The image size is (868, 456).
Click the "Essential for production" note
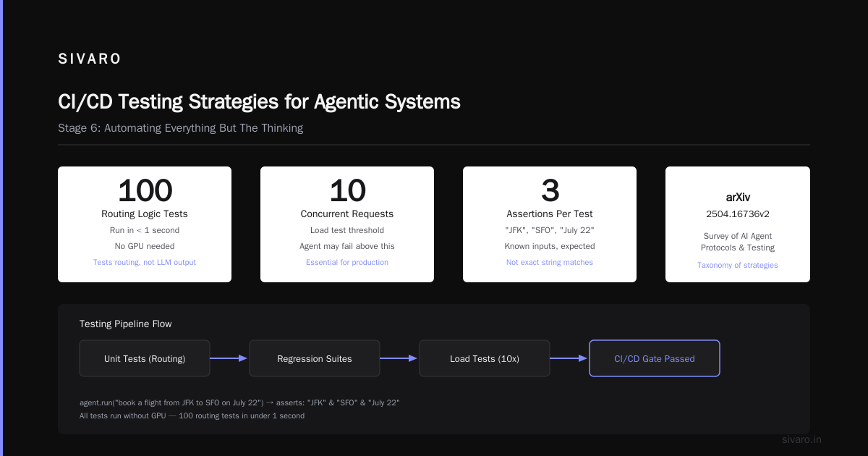(347, 262)
